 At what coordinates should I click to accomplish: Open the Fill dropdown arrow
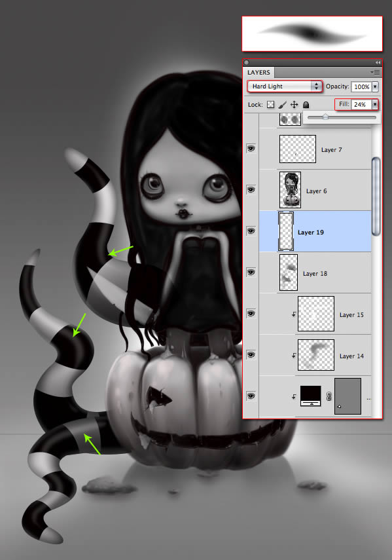pos(375,104)
